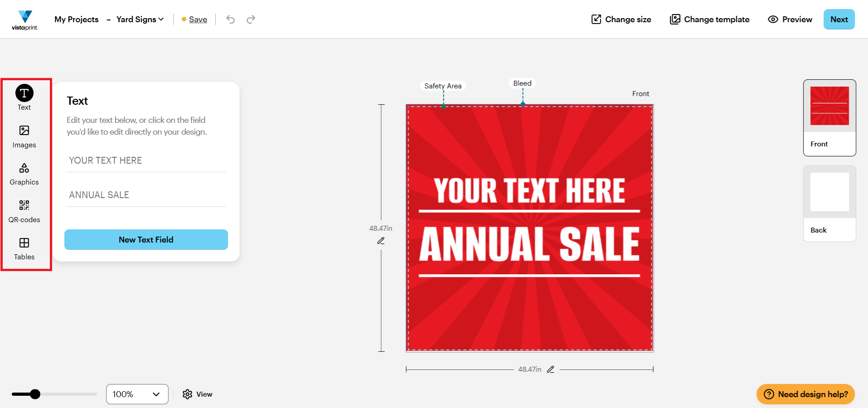
Task: Click the Vistaprint logo
Action: [25, 20]
